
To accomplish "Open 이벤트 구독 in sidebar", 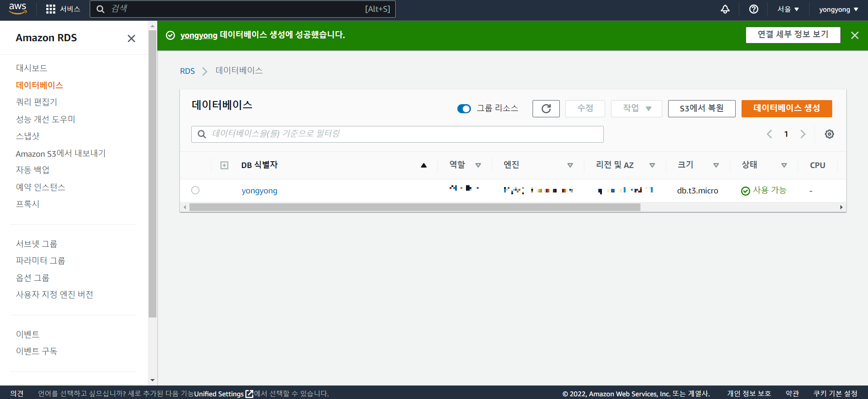I will pyautogui.click(x=37, y=351).
